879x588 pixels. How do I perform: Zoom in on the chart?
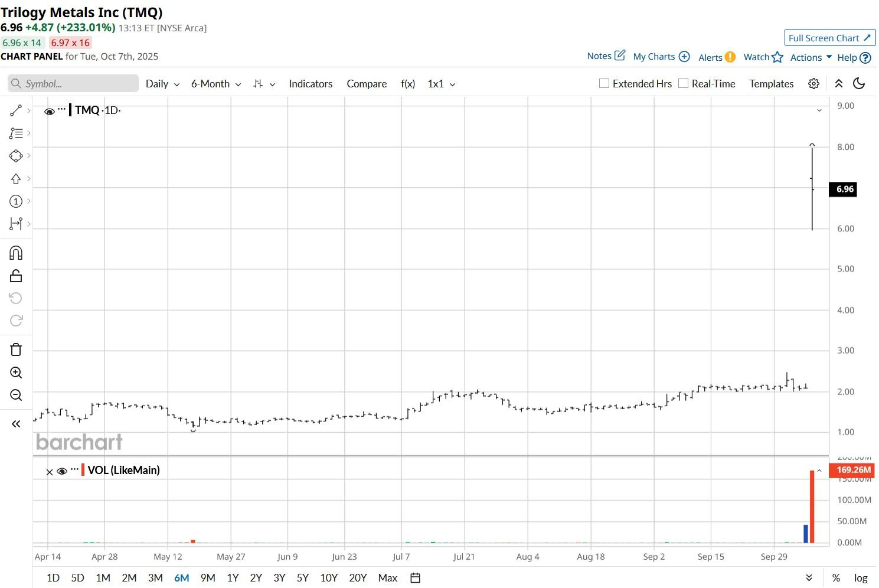point(16,373)
